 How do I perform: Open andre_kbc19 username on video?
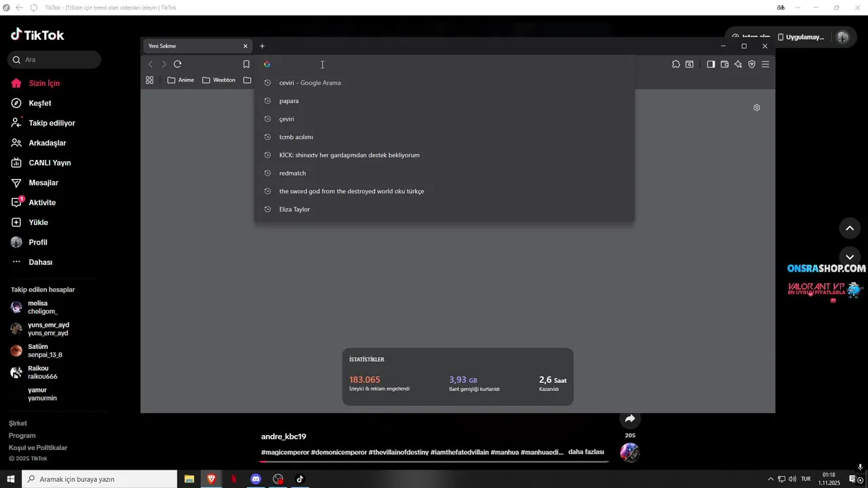pyautogui.click(x=283, y=436)
